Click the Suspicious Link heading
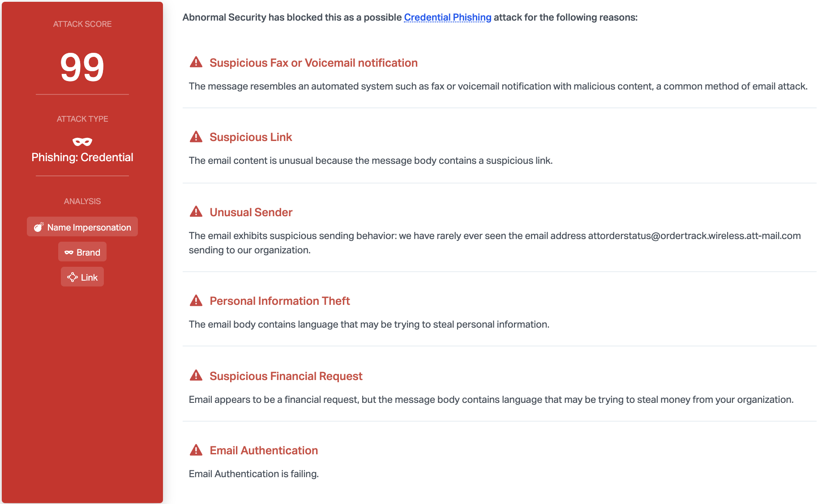Screen dimensions: 839x504 coord(251,137)
